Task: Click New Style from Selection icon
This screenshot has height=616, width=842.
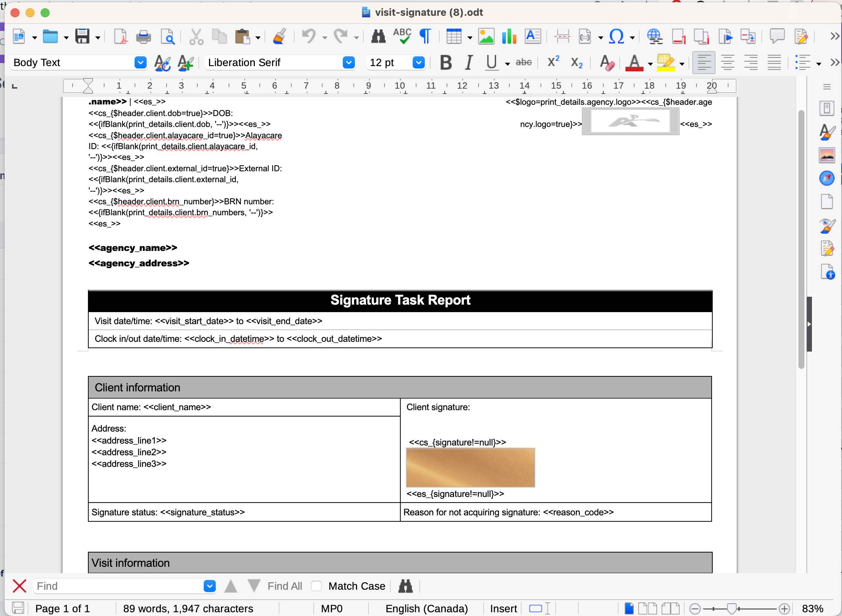Action: tap(185, 63)
